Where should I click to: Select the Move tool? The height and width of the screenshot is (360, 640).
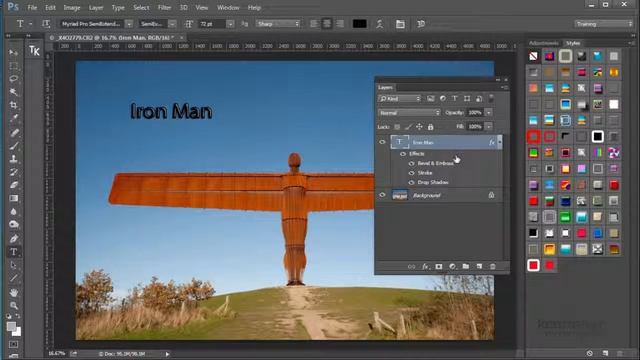click(x=13, y=52)
